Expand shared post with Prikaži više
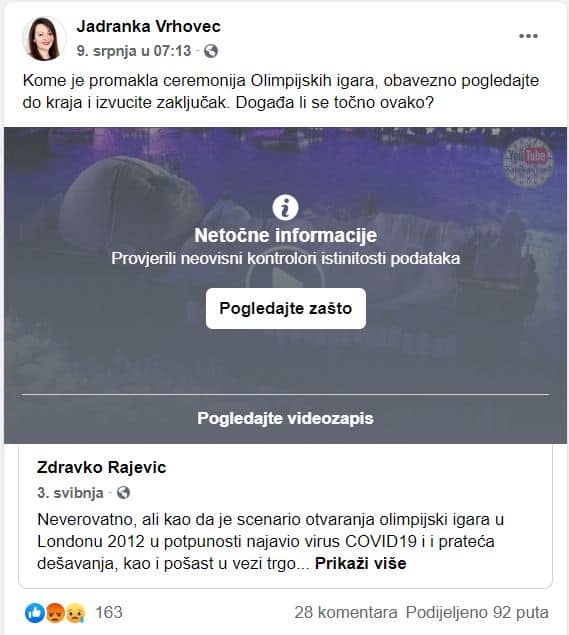Image resolution: width=569 pixels, height=635 pixels. pos(360,563)
